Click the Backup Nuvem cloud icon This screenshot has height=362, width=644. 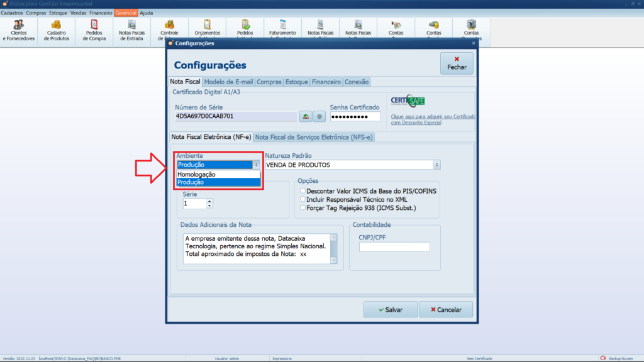(603, 358)
